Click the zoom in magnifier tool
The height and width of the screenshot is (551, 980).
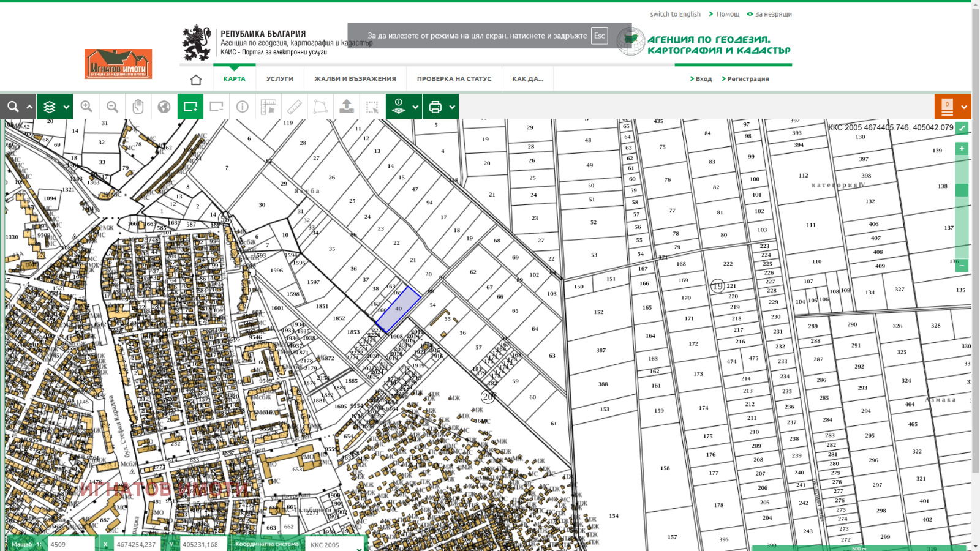[x=86, y=107]
